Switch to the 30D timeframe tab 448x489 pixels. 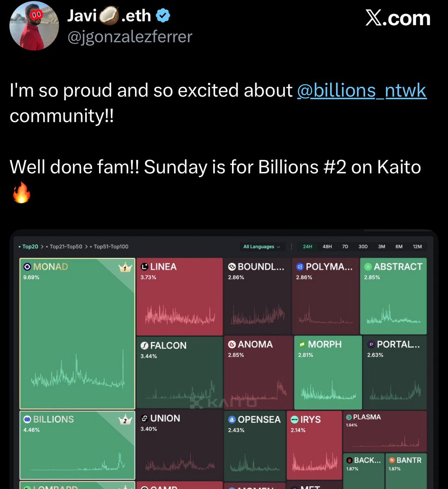[363, 247]
